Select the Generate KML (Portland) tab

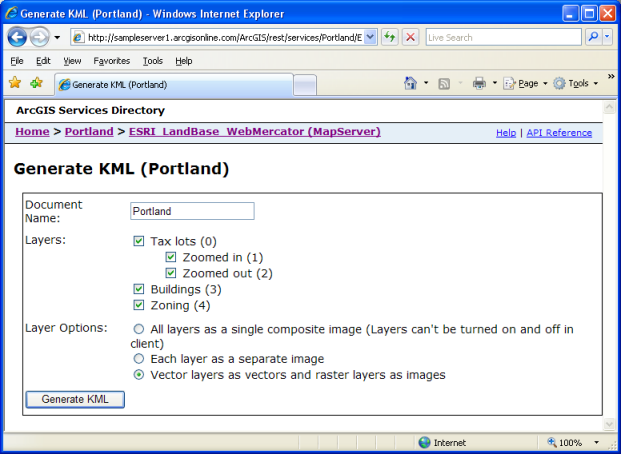174,84
